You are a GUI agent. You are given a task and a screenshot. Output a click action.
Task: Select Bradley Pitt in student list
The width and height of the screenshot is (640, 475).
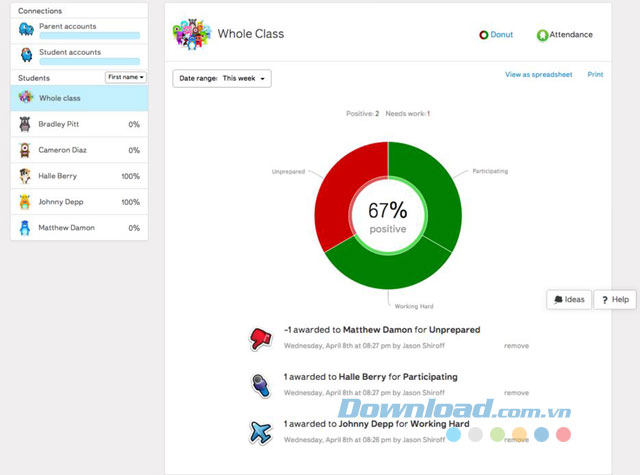coord(79,124)
